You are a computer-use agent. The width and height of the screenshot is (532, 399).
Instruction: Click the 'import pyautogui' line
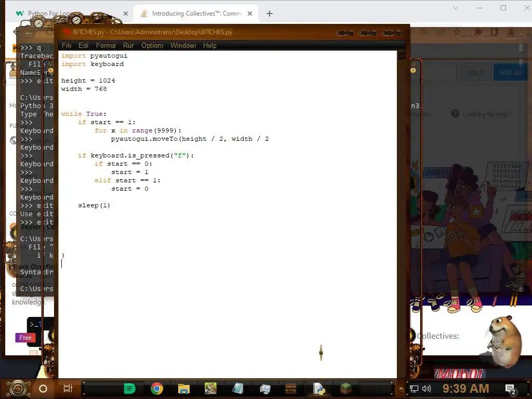(x=95, y=56)
